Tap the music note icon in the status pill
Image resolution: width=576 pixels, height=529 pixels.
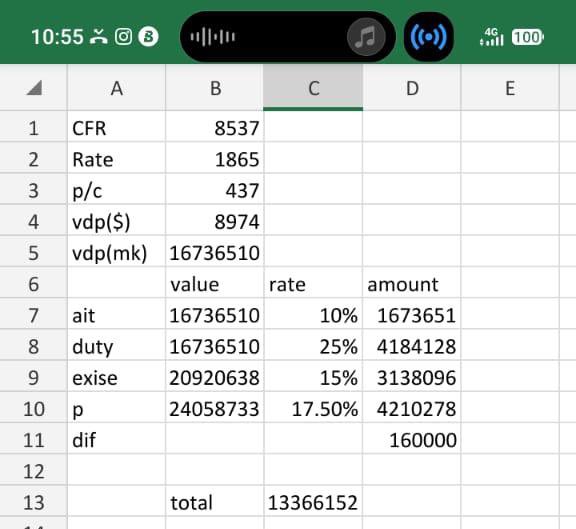(366, 37)
